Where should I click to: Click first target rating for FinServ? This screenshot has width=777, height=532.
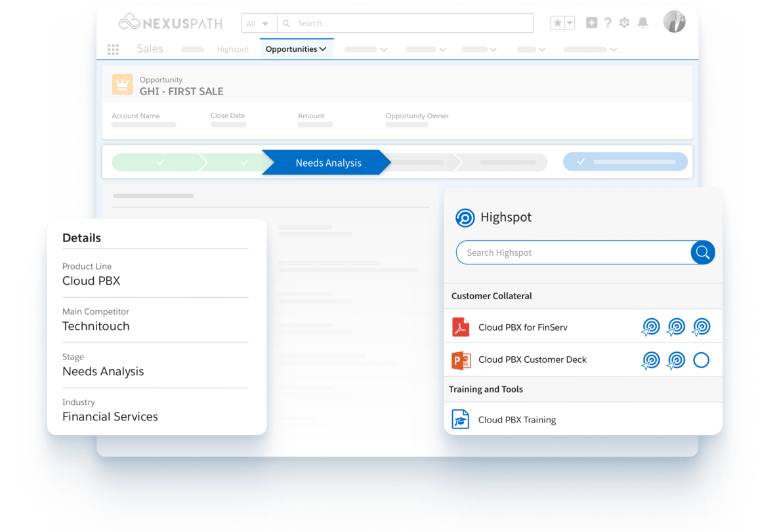[x=650, y=327]
